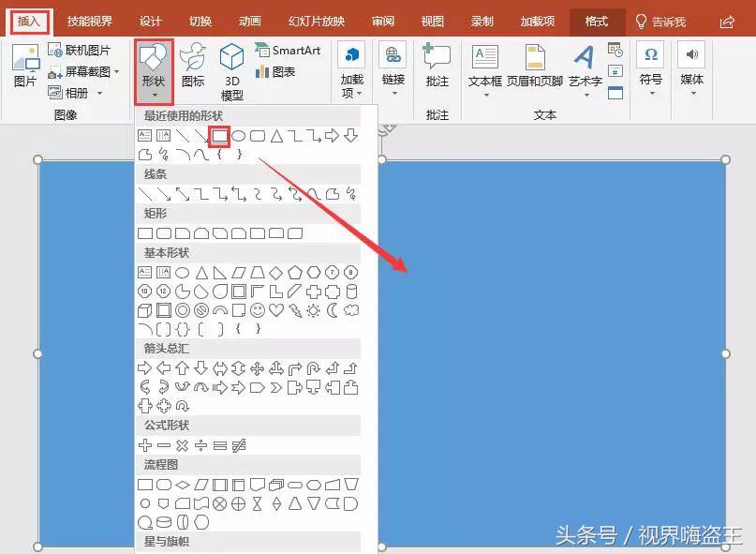Select the Cube shape

click(x=144, y=310)
